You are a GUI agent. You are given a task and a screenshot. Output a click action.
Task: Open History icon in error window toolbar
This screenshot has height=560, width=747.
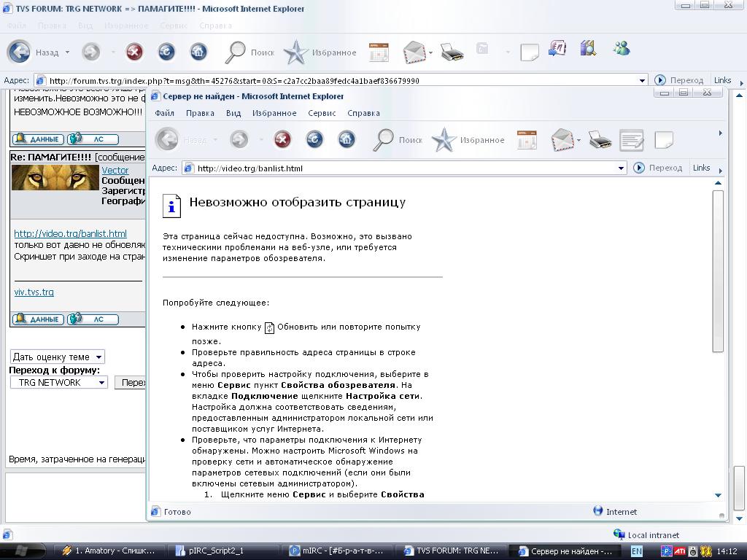(x=527, y=140)
